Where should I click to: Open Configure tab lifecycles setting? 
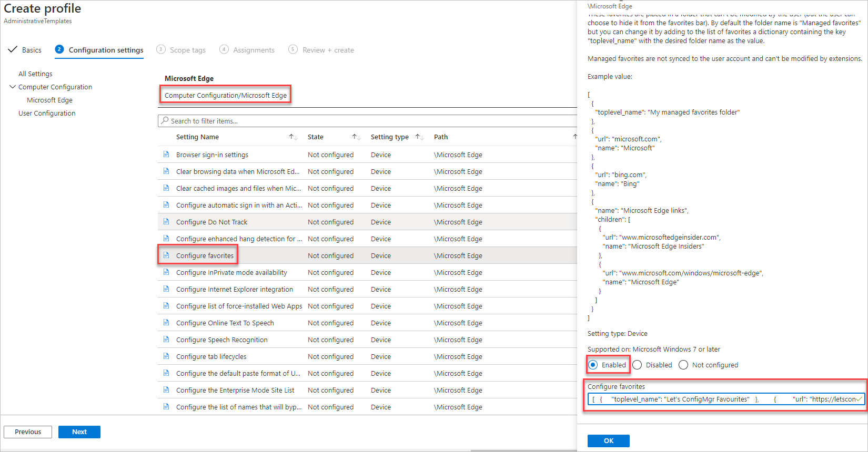[211, 356]
